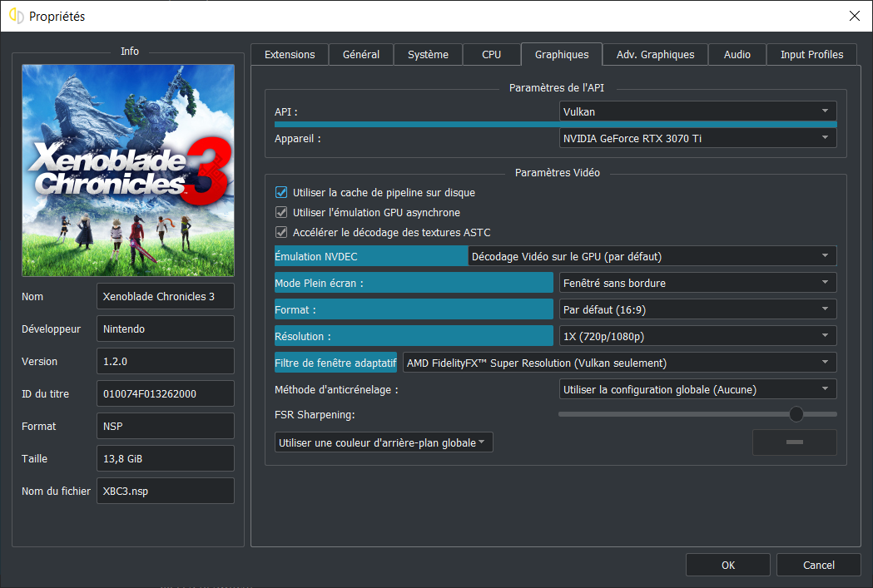Click the Développeur field showing Nintendo
873x588 pixels.
click(166, 329)
